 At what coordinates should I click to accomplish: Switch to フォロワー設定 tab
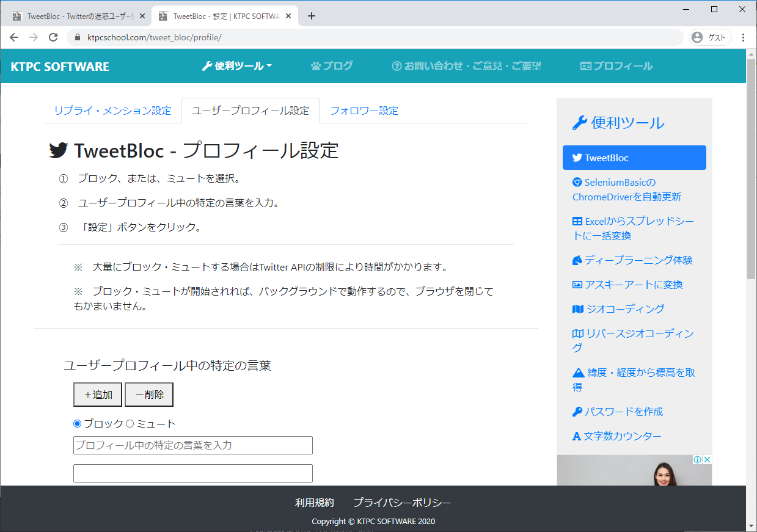tap(364, 111)
